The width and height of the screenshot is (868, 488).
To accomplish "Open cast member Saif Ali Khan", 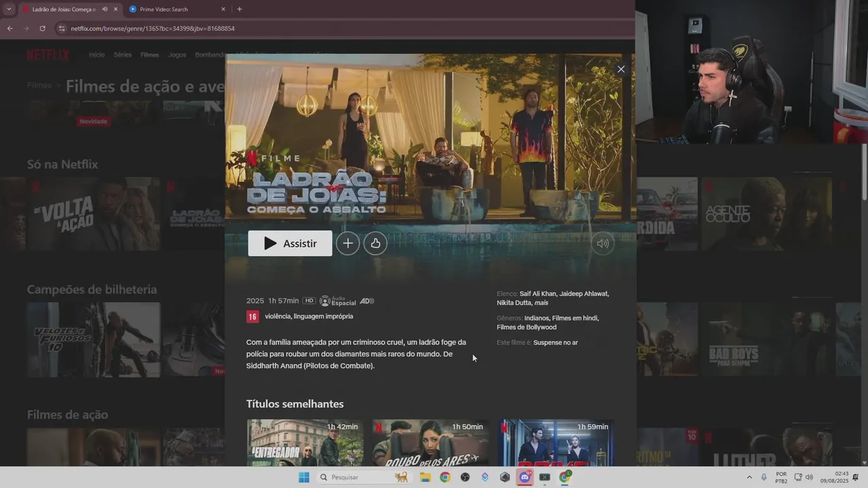I will [538, 293].
